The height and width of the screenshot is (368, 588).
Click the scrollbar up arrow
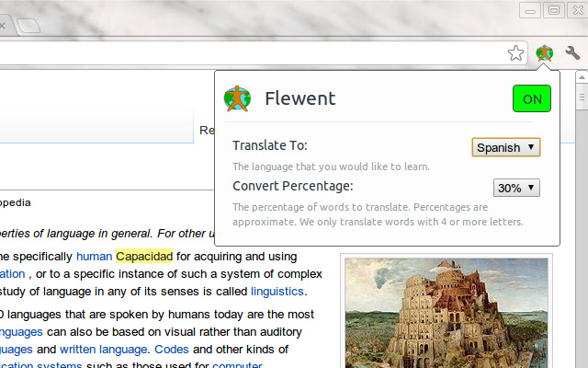coord(582,77)
